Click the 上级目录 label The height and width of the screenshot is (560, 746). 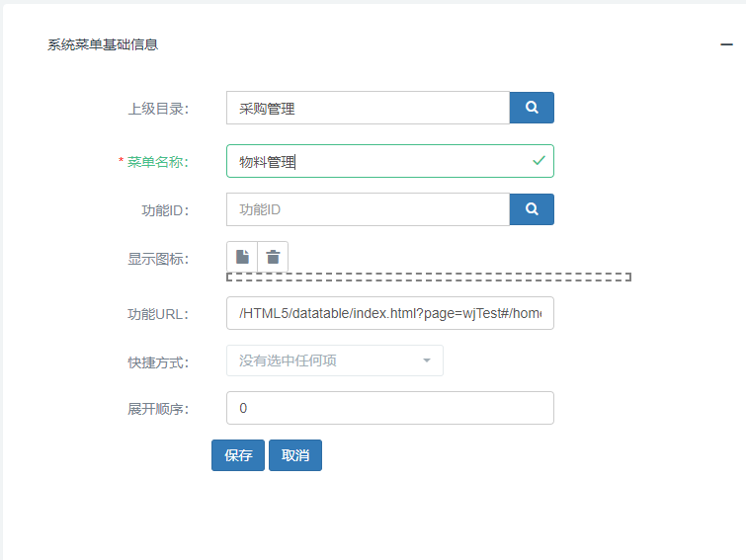158,109
